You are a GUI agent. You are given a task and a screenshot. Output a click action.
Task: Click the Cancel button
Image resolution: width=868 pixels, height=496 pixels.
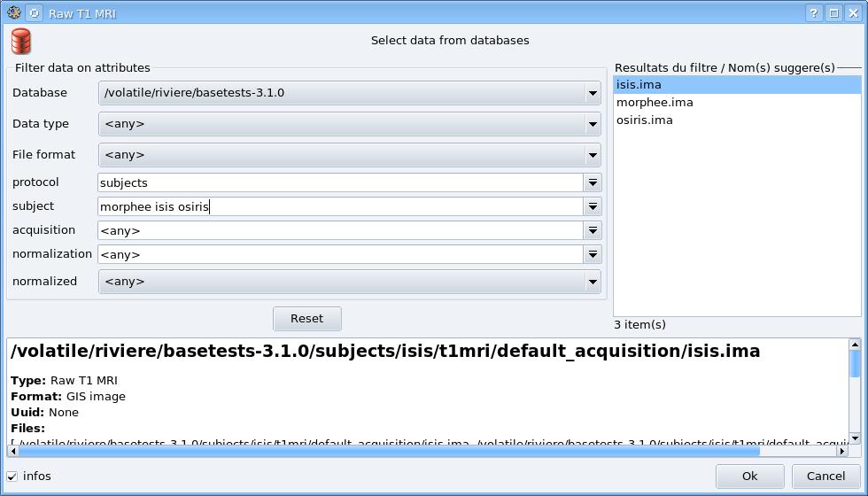coord(825,477)
